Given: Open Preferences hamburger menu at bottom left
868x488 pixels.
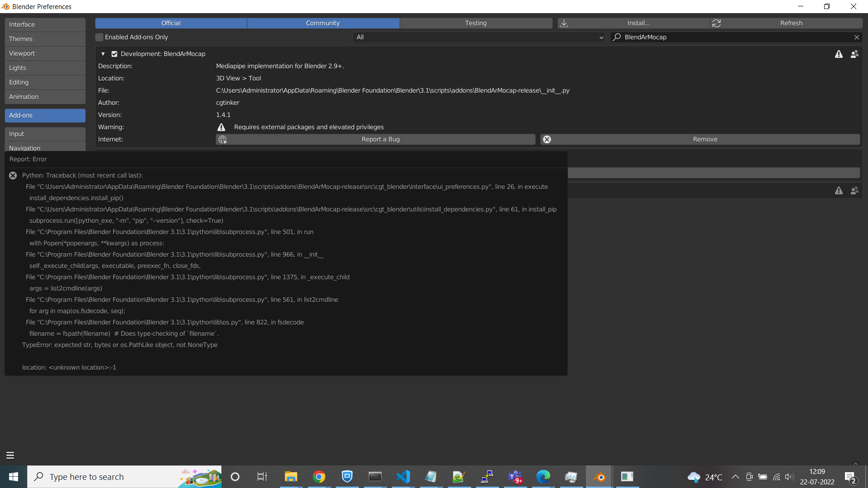Looking at the screenshot, I should point(10,455).
